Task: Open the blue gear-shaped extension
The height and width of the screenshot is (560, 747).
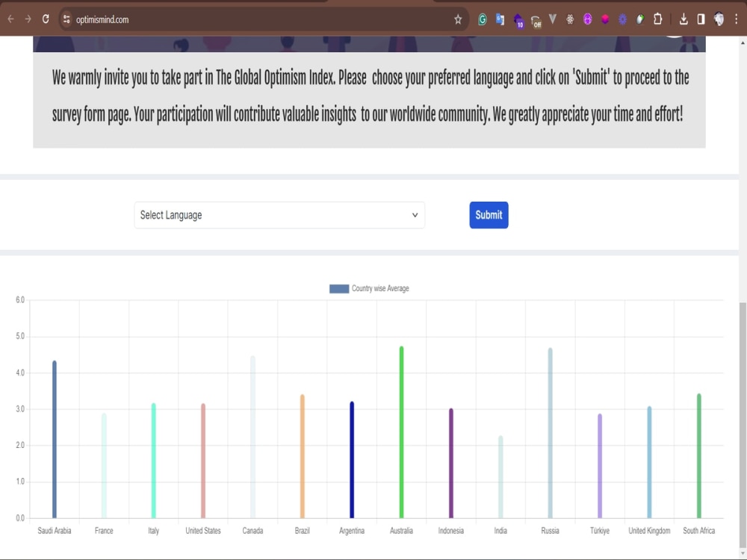Action: tap(623, 19)
